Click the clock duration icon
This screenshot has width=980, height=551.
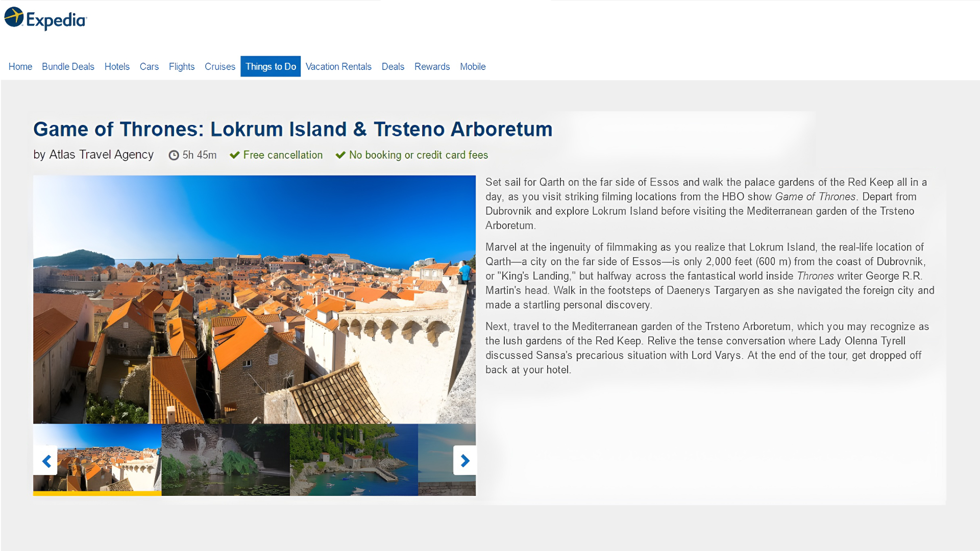pos(174,155)
